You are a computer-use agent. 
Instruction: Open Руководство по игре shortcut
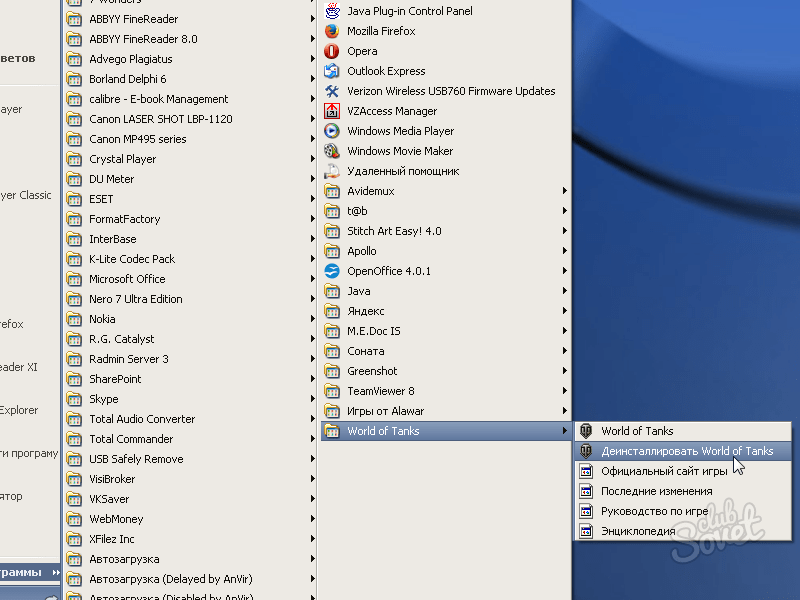point(654,511)
